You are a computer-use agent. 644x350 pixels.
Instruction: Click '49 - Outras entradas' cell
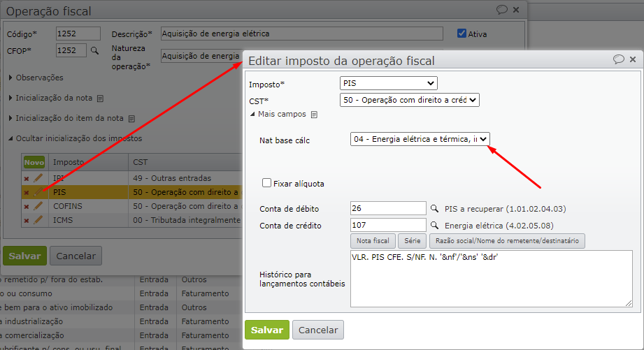coord(172,178)
